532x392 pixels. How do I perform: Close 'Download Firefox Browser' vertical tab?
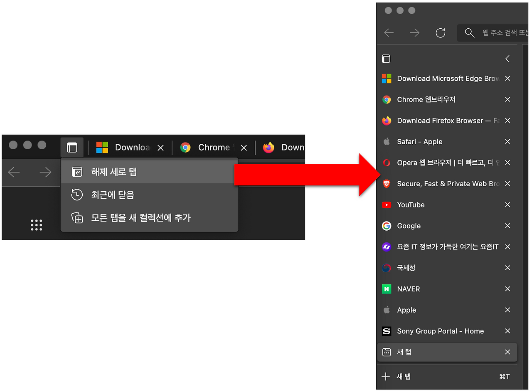click(507, 121)
